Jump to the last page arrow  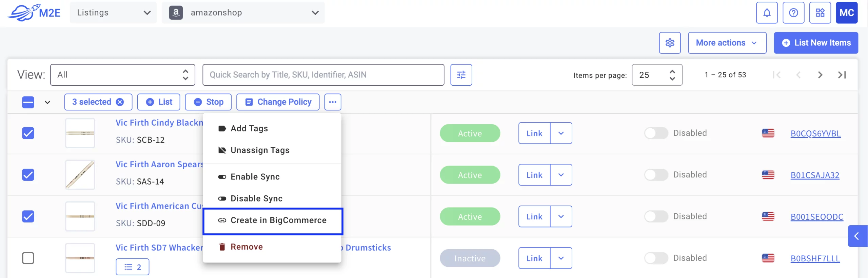[x=842, y=75]
